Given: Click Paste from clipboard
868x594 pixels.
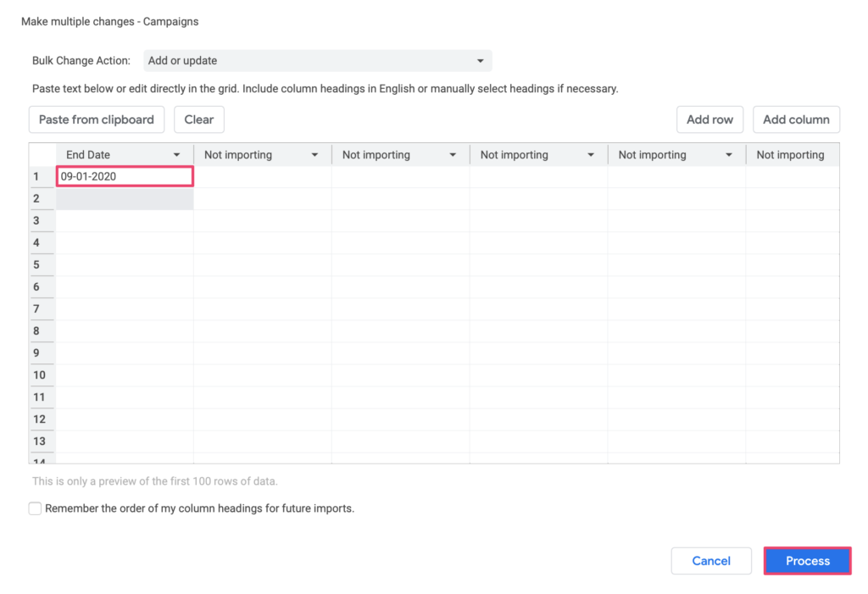Looking at the screenshot, I should (96, 119).
